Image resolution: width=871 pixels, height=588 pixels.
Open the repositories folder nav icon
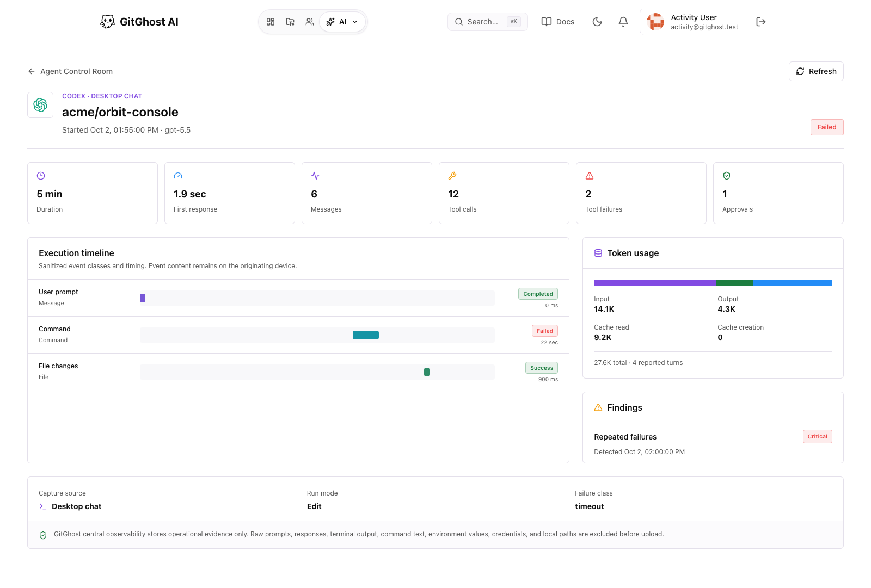(290, 22)
